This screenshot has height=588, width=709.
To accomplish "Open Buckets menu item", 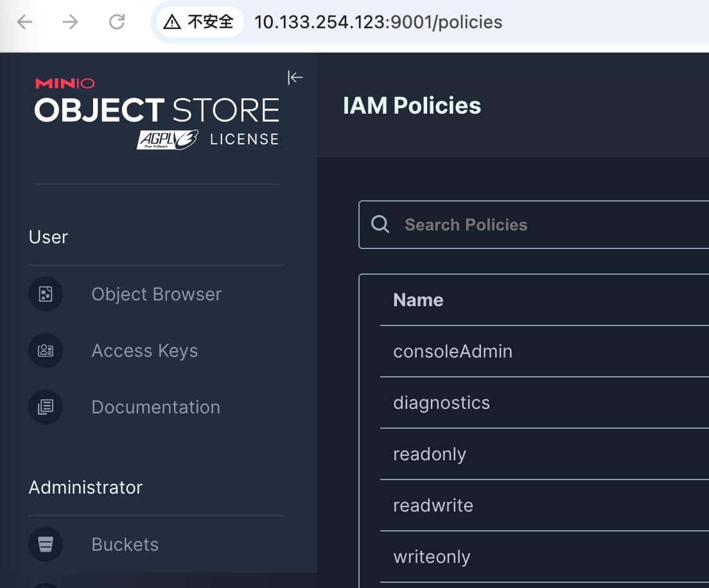I will point(125,544).
